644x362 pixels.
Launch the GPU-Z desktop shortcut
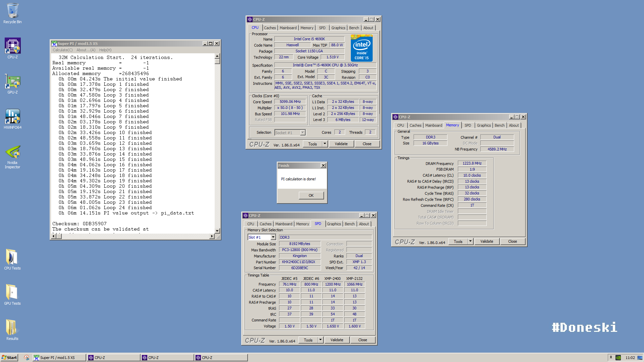point(12,83)
